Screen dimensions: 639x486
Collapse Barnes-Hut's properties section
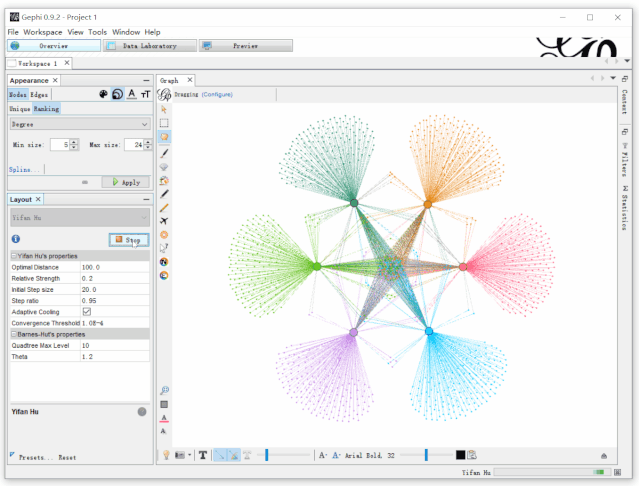coord(14,334)
